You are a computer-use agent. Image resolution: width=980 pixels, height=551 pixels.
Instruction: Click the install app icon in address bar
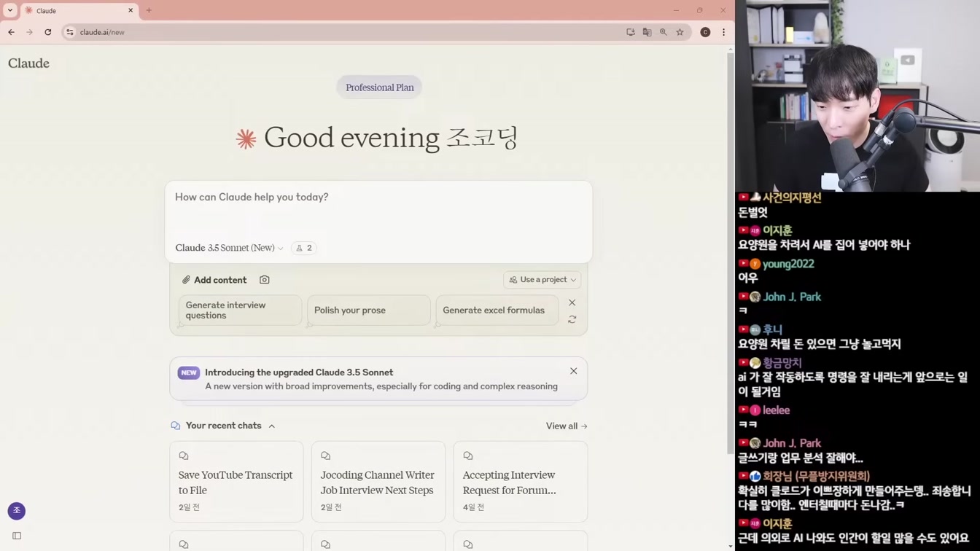(631, 32)
